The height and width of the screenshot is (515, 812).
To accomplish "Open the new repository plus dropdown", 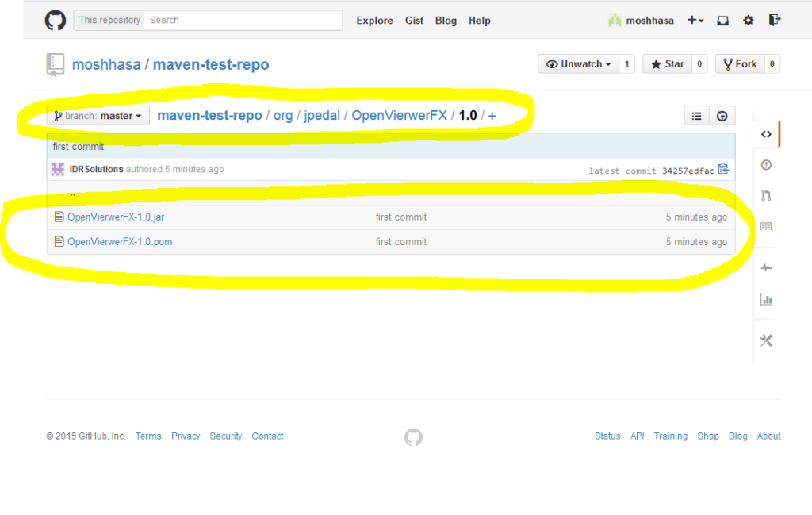I will coord(695,20).
